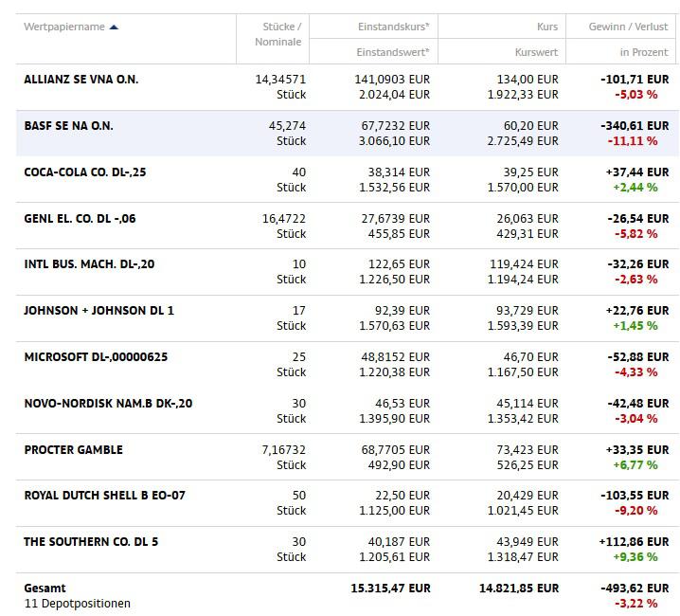
Task: Click Gesamt Kurswert 14.821,85 EUR
Action: (x=519, y=589)
